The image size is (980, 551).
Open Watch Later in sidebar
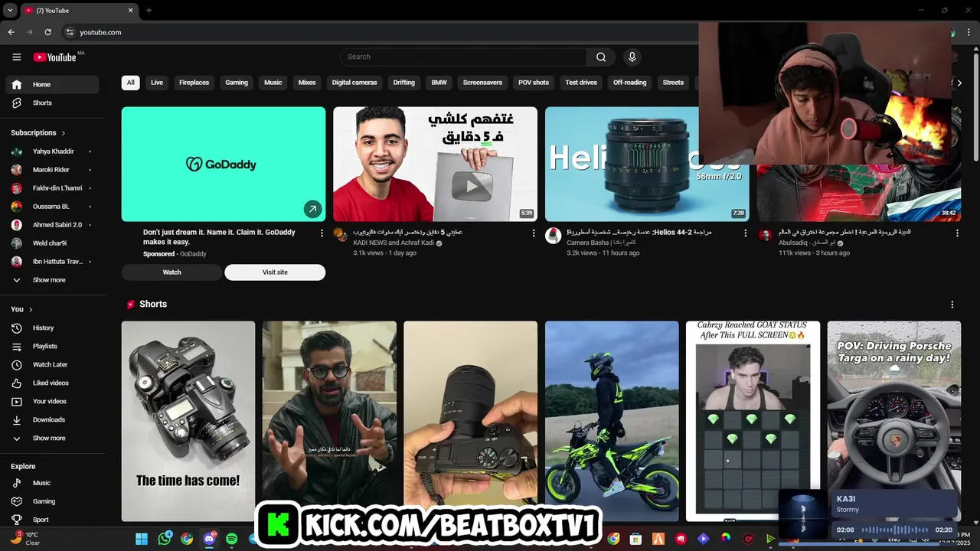(52, 364)
